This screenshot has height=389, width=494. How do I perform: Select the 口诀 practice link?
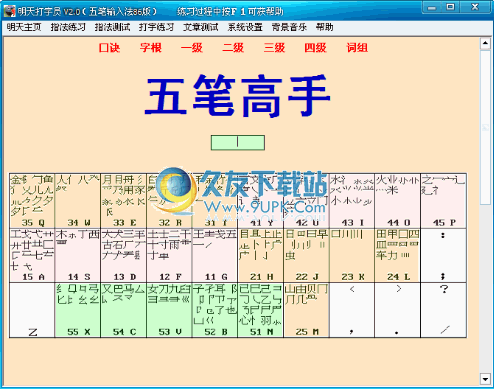[x=109, y=48]
